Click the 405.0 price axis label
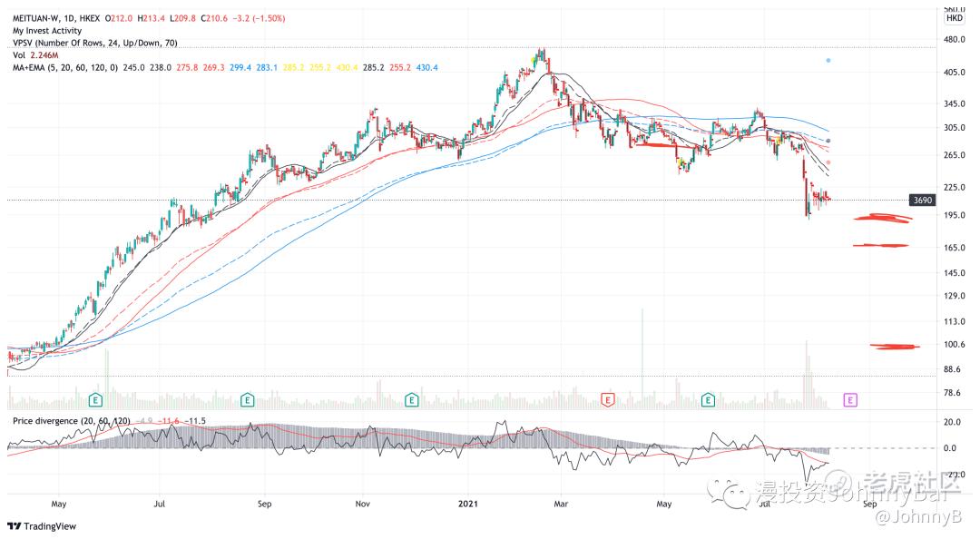The width and height of the screenshot is (980, 539). tap(955, 73)
